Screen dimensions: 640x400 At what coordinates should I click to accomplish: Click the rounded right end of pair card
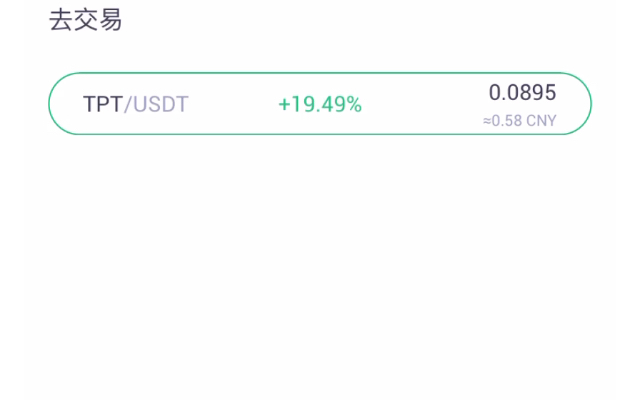(x=576, y=104)
